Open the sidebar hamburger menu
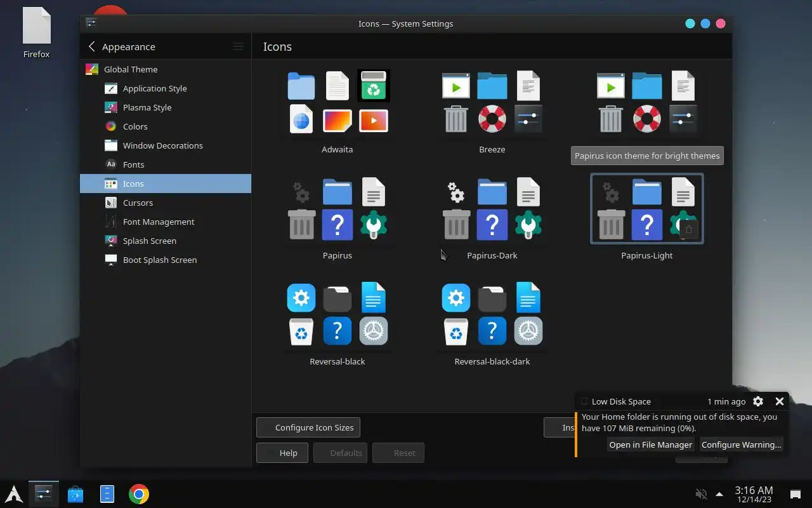Image resolution: width=812 pixels, height=508 pixels. 238,46
